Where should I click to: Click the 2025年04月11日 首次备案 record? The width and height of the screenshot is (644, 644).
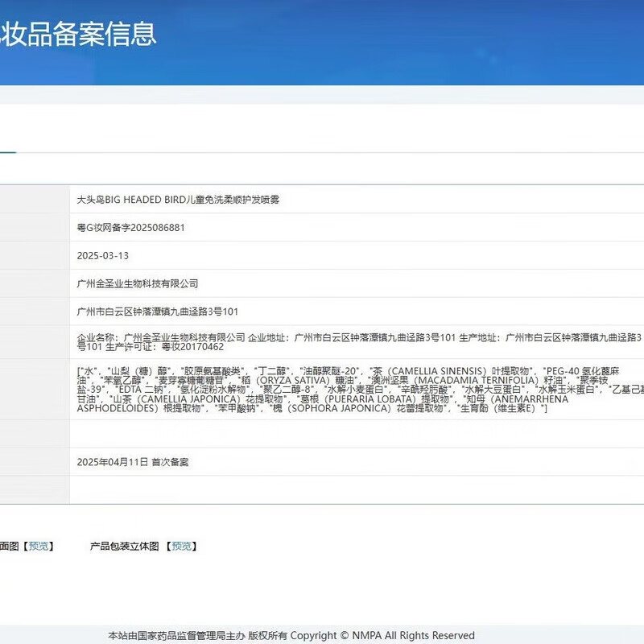click(x=133, y=462)
